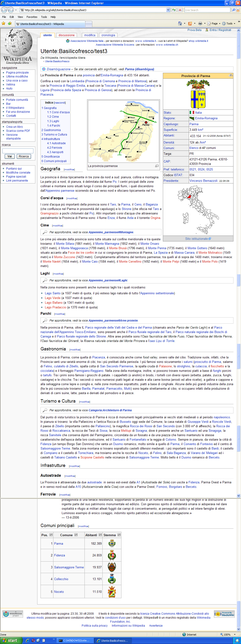
Task: Click the Live Search input box
Action: tap(207, 10)
